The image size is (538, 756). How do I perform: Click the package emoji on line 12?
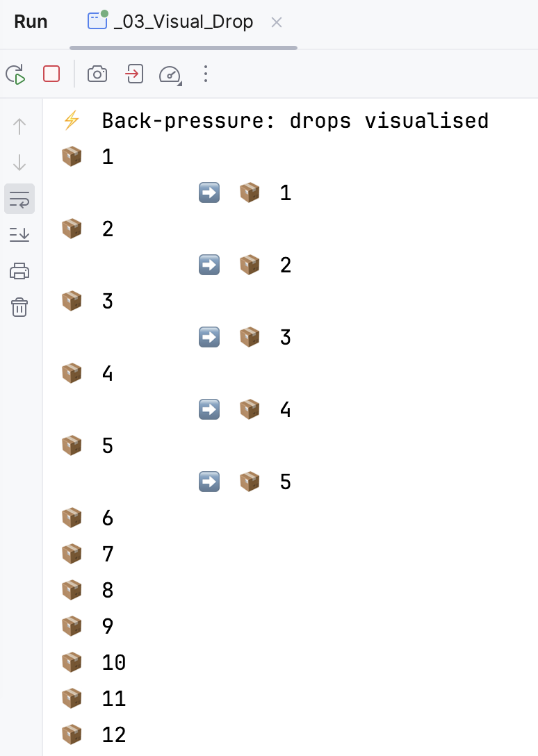71,734
